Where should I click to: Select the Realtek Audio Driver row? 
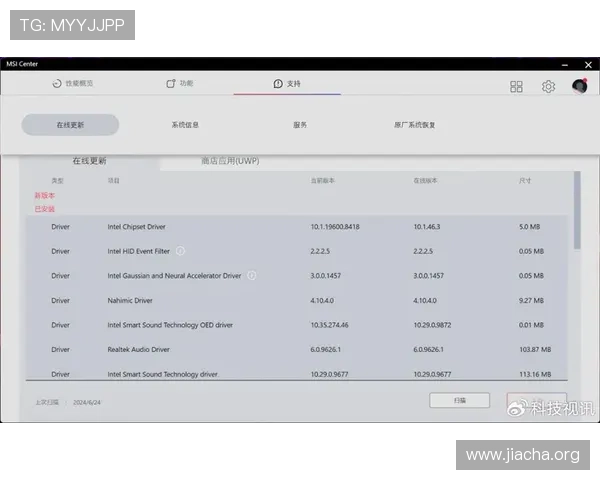(297, 349)
